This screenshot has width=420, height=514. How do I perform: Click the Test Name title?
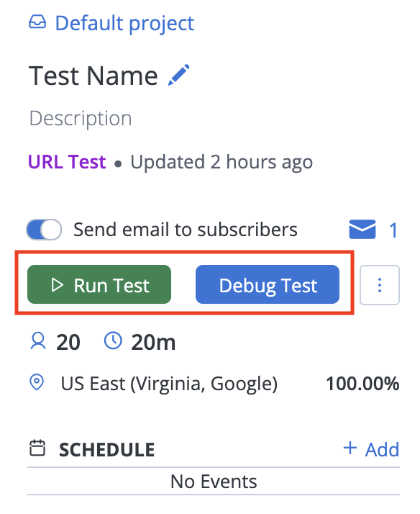click(x=93, y=76)
